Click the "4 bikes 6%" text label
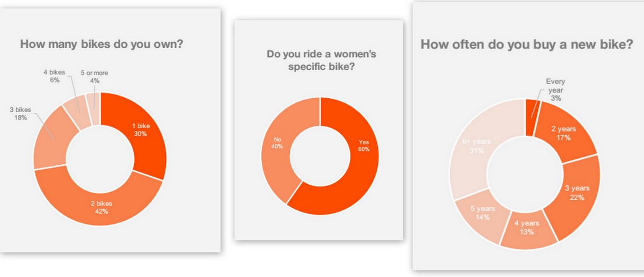Image resolution: width=644 pixels, height=277 pixels. pyautogui.click(x=55, y=76)
